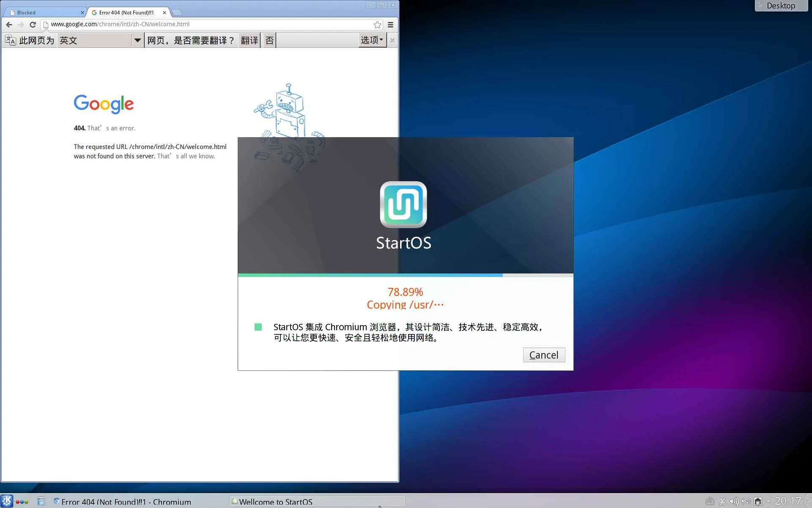
Task: Select the Error 404 (Not Found) tab
Action: tap(126, 13)
